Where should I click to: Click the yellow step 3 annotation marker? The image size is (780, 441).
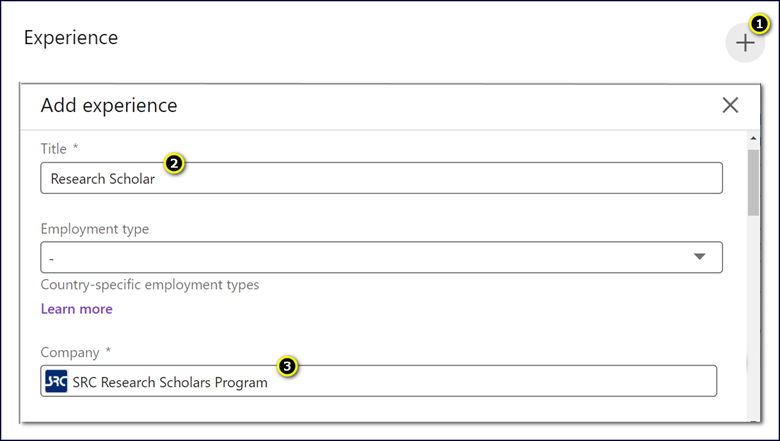[x=287, y=366]
